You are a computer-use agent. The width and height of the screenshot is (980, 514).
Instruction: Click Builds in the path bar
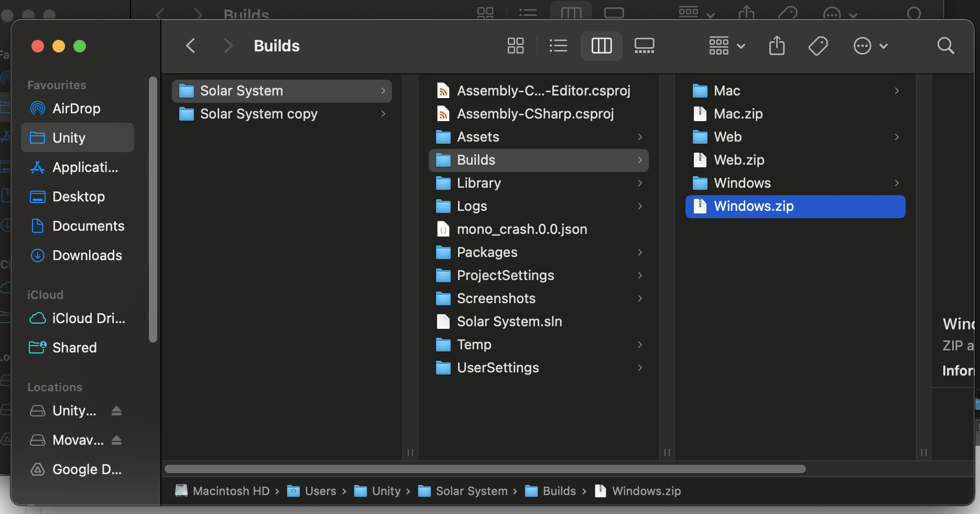pyautogui.click(x=550, y=491)
